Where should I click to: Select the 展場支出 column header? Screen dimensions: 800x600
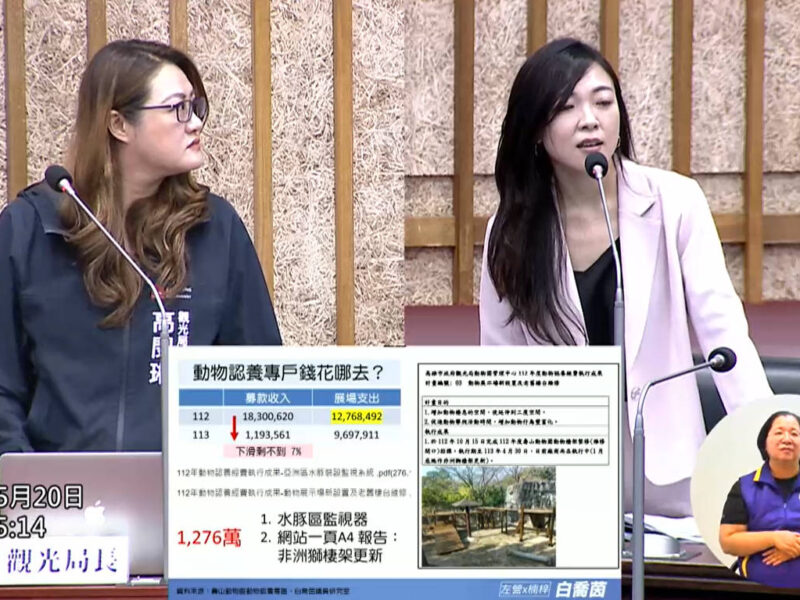(x=356, y=398)
